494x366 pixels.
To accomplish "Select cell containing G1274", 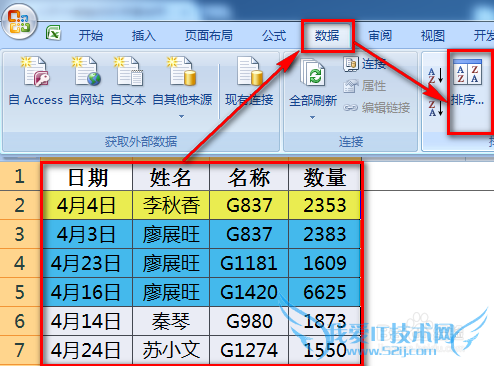I will click(x=249, y=350).
